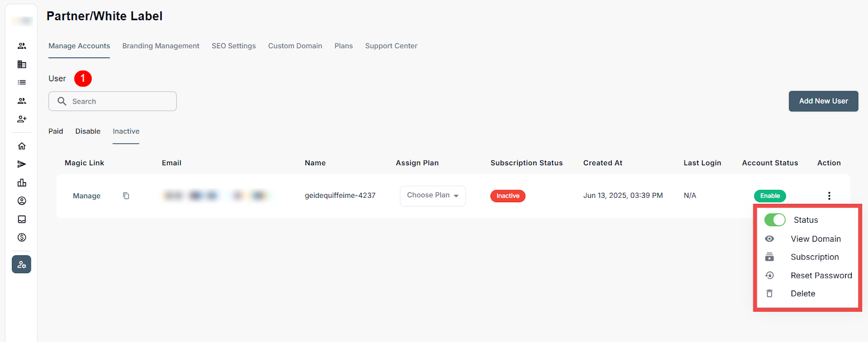Select Reset Password from the action menu
The width and height of the screenshot is (868, 342).
point(821,275)
